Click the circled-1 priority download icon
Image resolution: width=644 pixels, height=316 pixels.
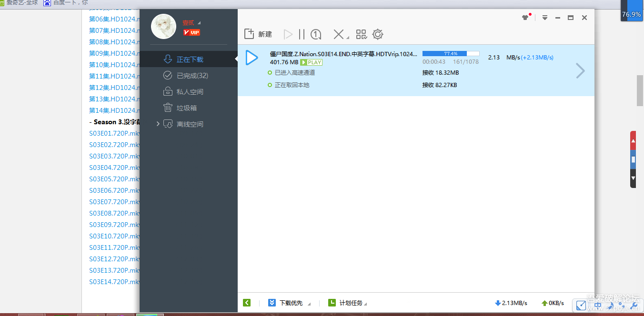[315, 34]
